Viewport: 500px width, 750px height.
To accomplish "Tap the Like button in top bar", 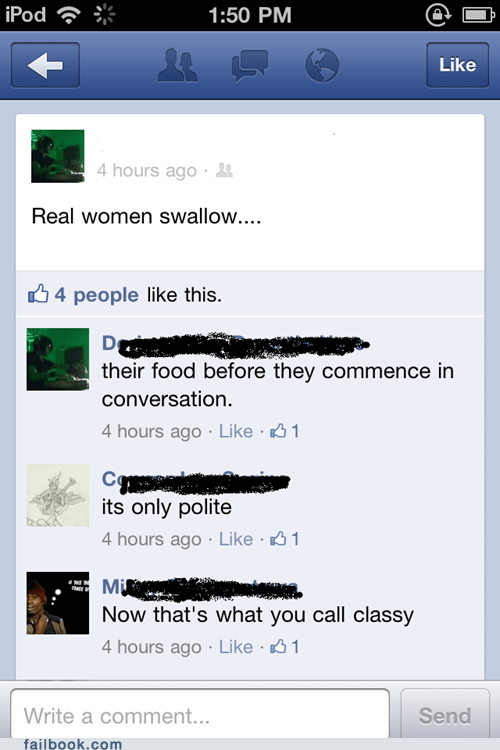I will (457, 65).
